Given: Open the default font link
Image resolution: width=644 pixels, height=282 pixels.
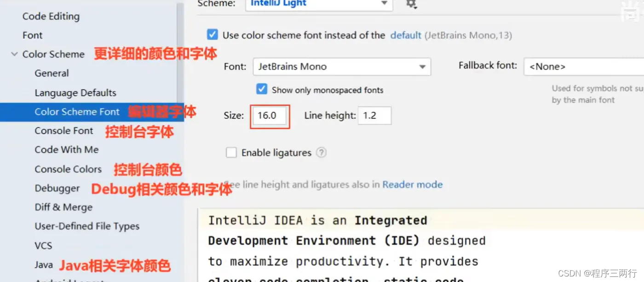Looking at the screenshot, I should click(406, 35).
